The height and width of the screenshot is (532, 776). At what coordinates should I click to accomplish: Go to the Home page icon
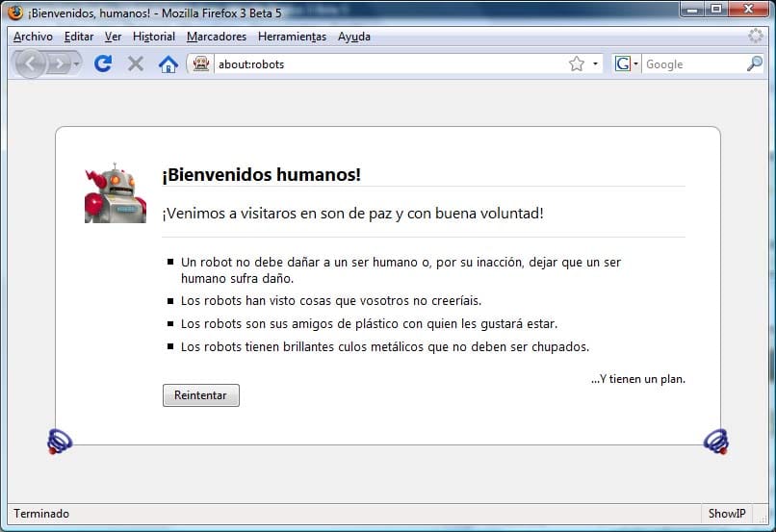(x=168, y=63)
